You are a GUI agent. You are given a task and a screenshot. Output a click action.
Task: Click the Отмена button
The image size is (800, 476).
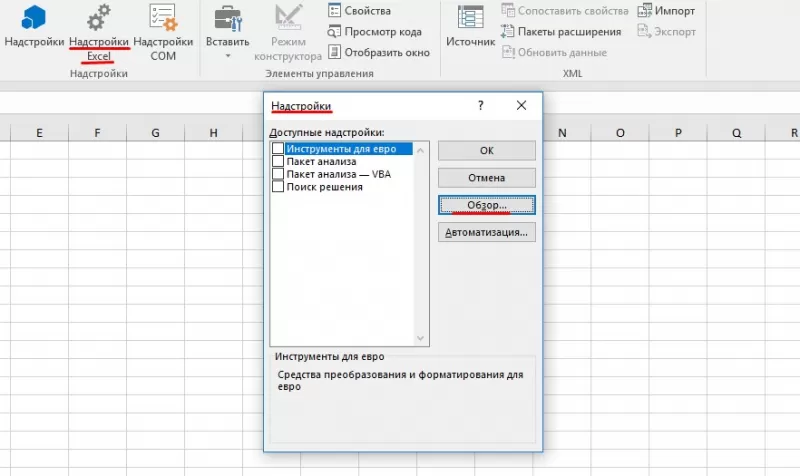487,178
